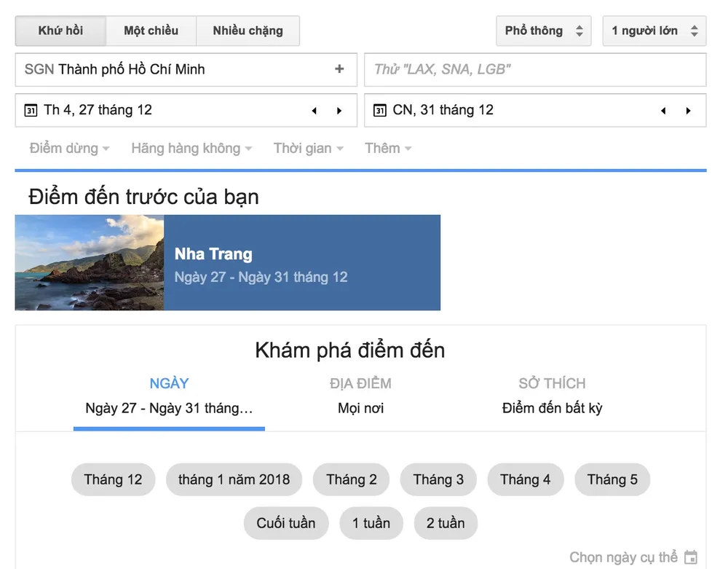
Task: Advance departure date with next arrow
Action: (339, 111)
